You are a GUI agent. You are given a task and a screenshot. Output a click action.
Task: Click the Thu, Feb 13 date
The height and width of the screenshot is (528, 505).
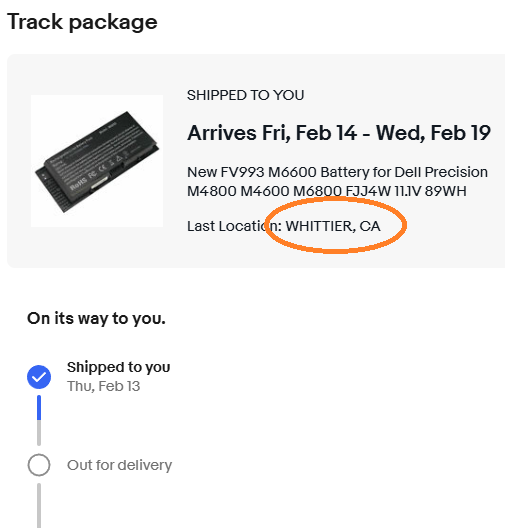tap(103, 386)
